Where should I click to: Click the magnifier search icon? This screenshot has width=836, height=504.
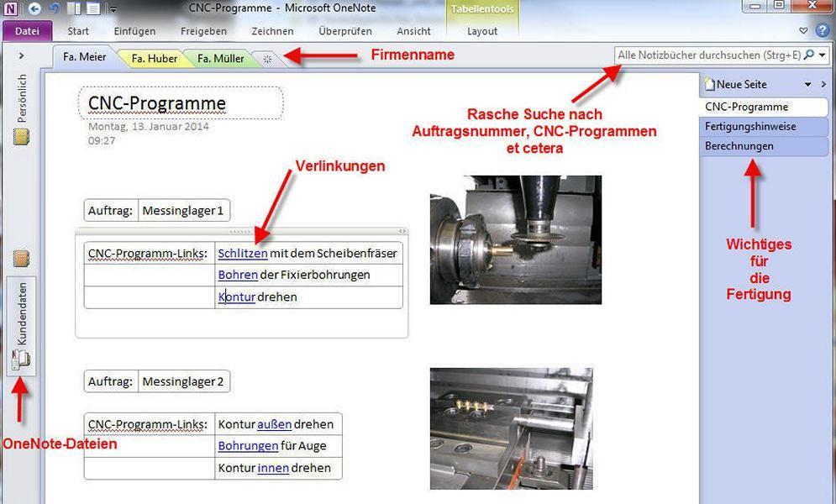[x=809, y=55]
